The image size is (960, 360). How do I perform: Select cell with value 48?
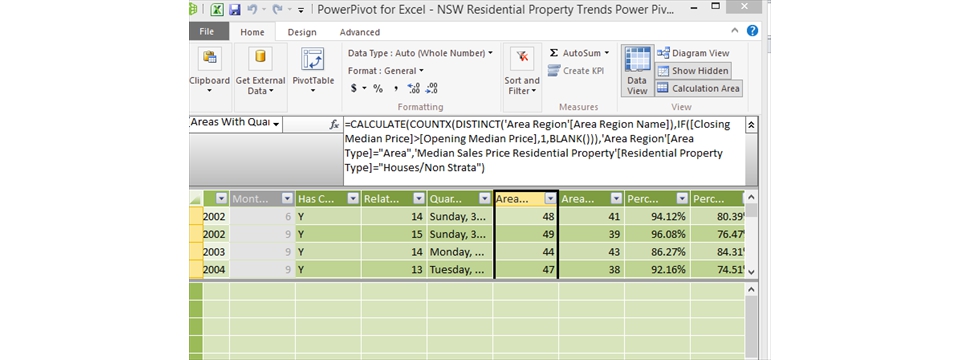(x=526, y=216)
